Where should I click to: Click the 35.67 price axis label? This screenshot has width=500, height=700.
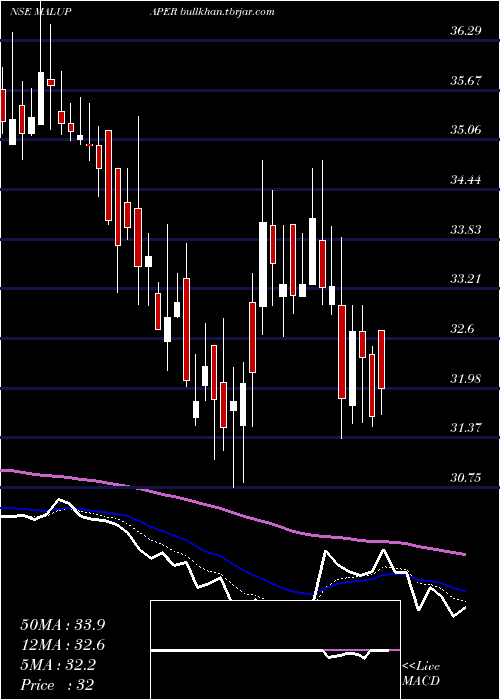pyautogui.click(x=464, y=81)
